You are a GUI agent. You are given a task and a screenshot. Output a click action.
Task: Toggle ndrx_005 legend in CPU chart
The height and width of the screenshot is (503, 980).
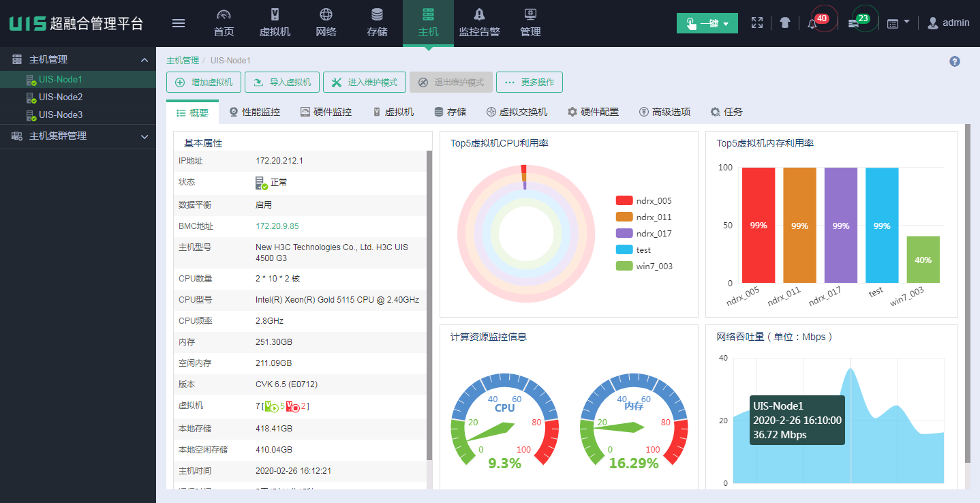(643, 200)
